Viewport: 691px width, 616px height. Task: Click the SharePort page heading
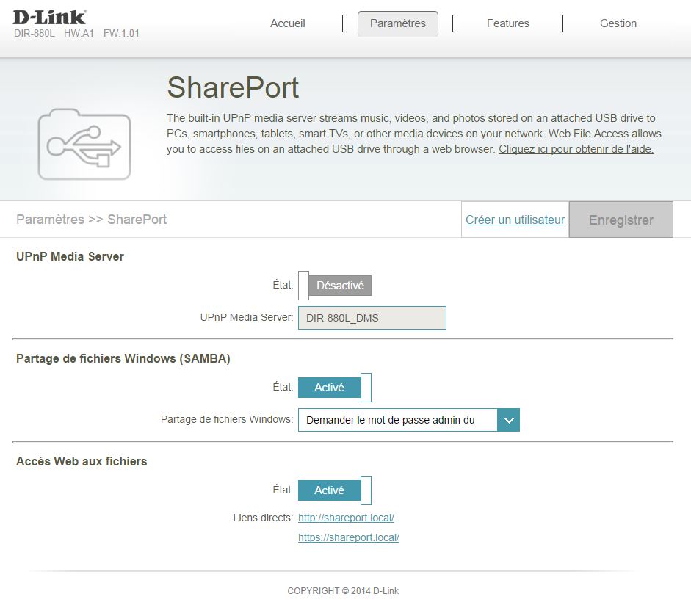click(233, 88)
